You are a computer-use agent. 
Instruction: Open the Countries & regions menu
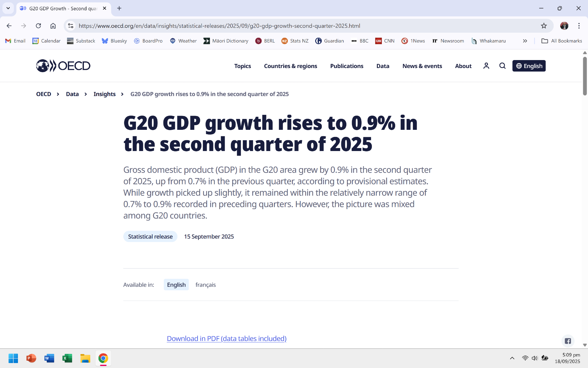point(290,66)
